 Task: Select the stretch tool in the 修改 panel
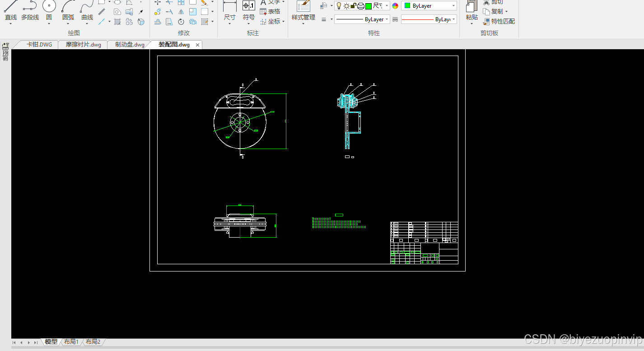coord(169,22)
